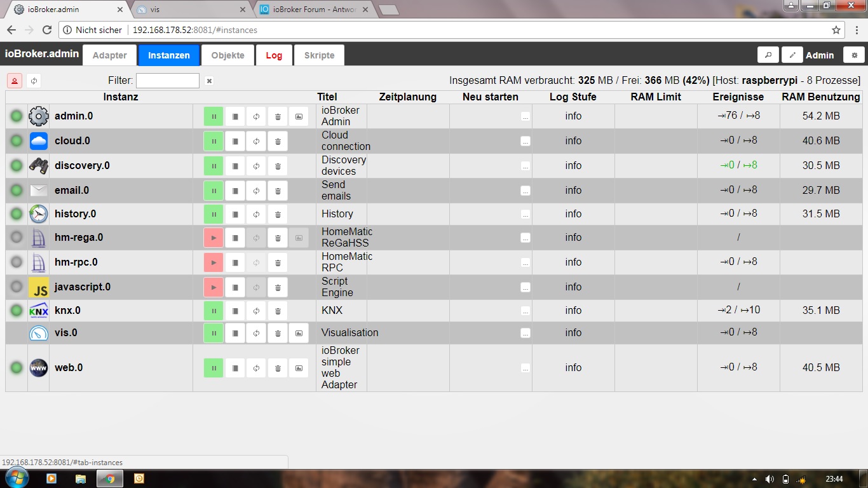Pause the knx.0 instance

tap(214, 311)
